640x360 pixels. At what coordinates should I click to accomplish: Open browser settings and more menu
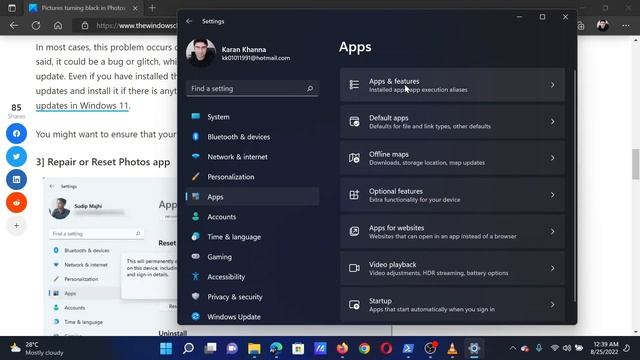point(626,26)
